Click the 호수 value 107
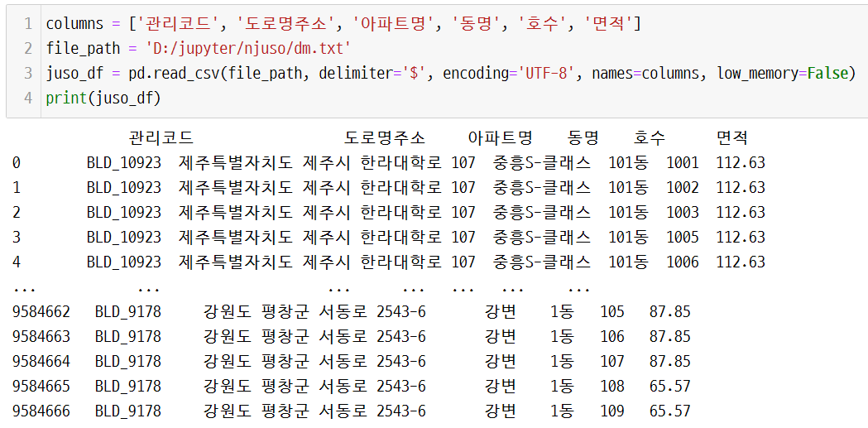 tap(612, 361)
